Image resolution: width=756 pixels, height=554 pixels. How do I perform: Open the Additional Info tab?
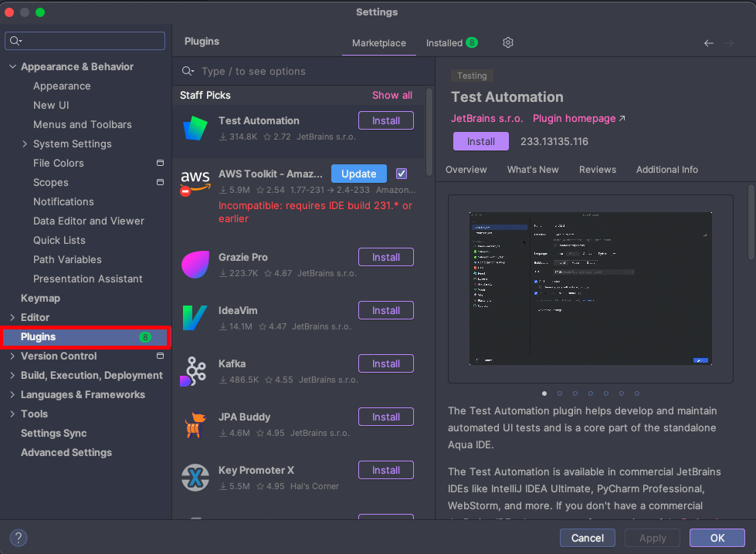[666, 170]
